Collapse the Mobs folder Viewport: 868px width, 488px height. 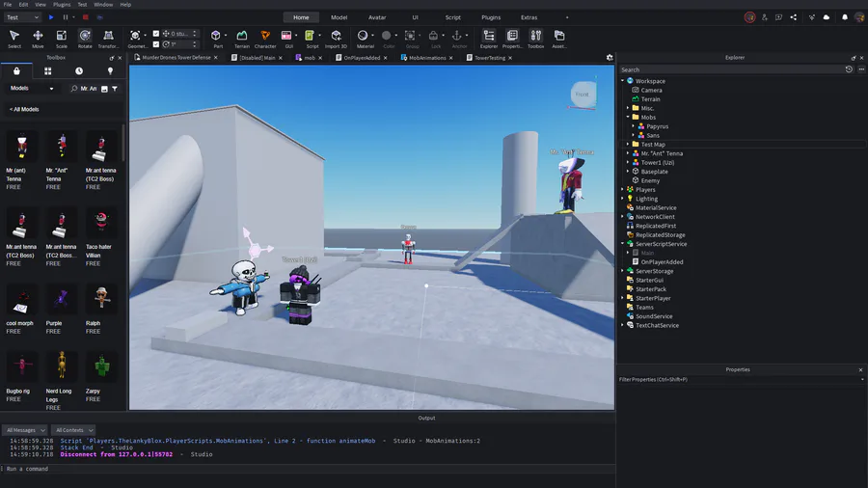pyautogui.click(x=628, y=117)
